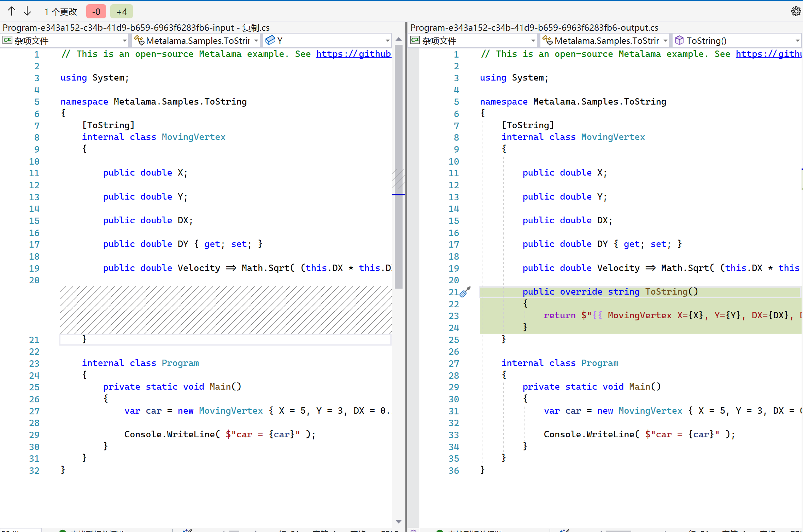This screenshot has height=532, width=803.
Task: Click line number 21 in right pane gutter
Action: [453, 292]
